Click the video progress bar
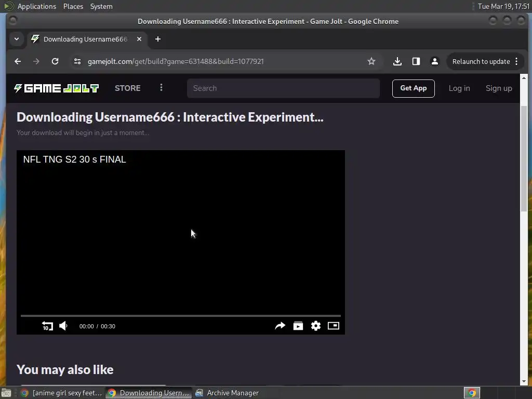Viewport: 532px width, 399px height. point(180,315)
